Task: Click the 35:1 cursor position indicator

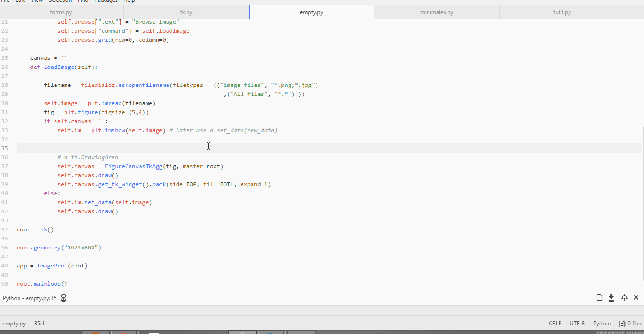Action: tap(39, 324)
